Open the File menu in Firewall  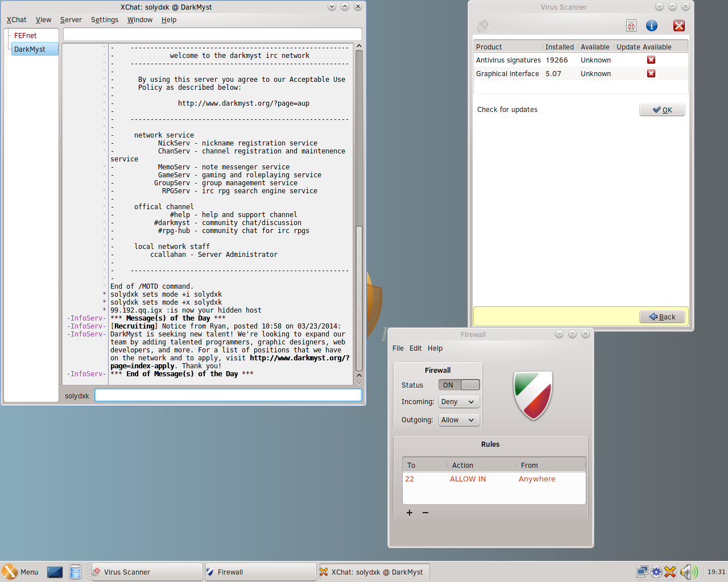[398, 348]
